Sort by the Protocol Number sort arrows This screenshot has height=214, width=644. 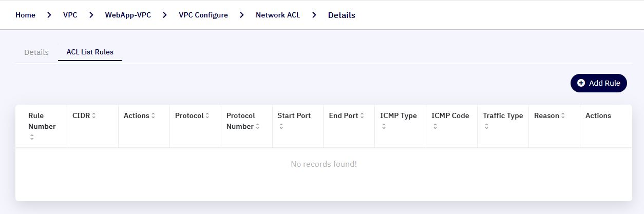pos(257,127)
